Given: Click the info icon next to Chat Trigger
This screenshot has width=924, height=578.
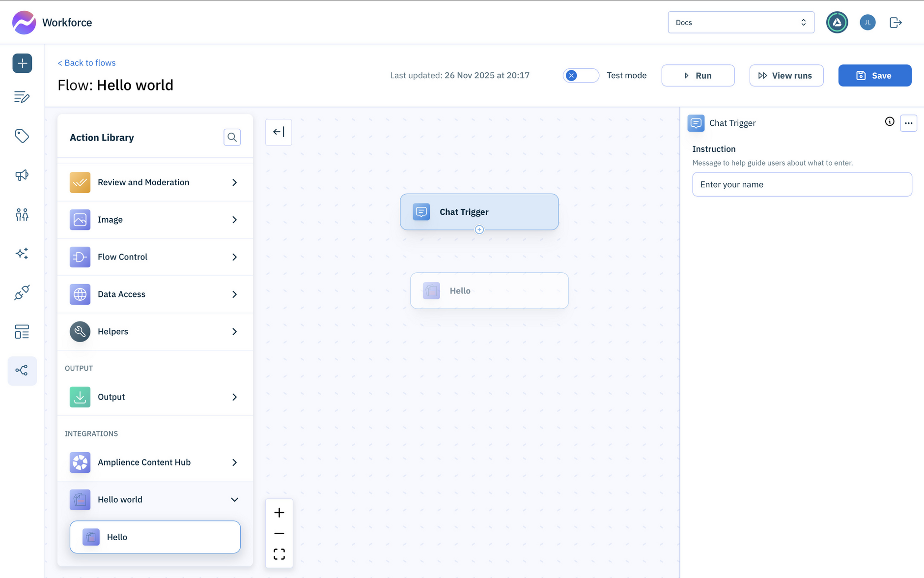Looking at the screenshot, I should [x=889, y=121].
